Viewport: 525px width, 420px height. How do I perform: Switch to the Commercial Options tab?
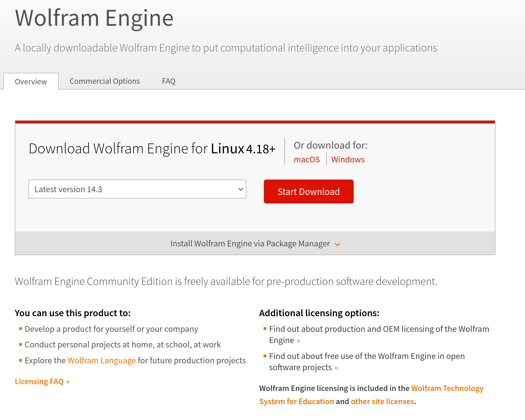(105, 81)
